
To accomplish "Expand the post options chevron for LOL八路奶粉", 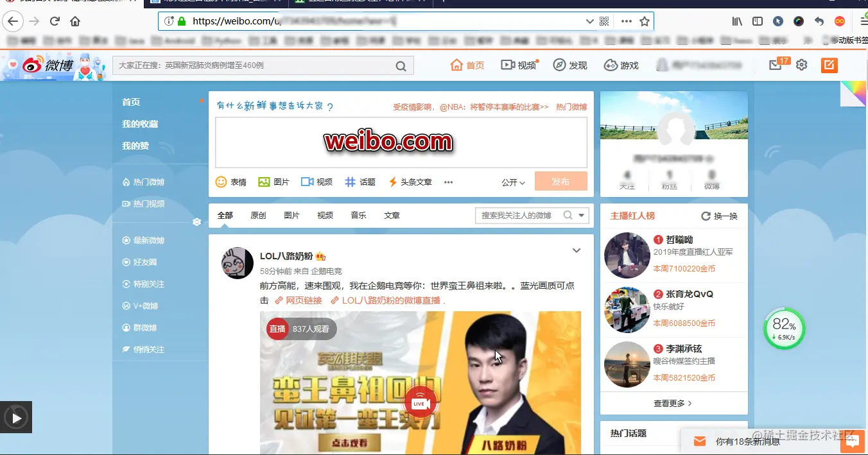I will coord(577,250).
